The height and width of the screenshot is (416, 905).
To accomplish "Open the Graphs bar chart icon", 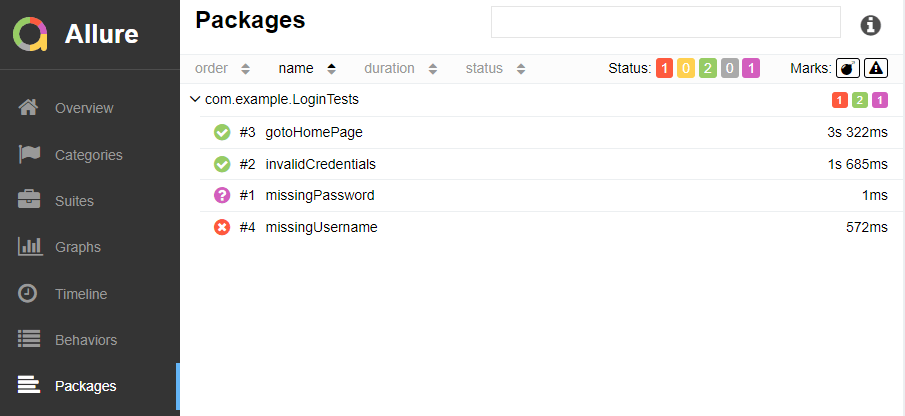I will pyautogui.click(x=29, y=246).
